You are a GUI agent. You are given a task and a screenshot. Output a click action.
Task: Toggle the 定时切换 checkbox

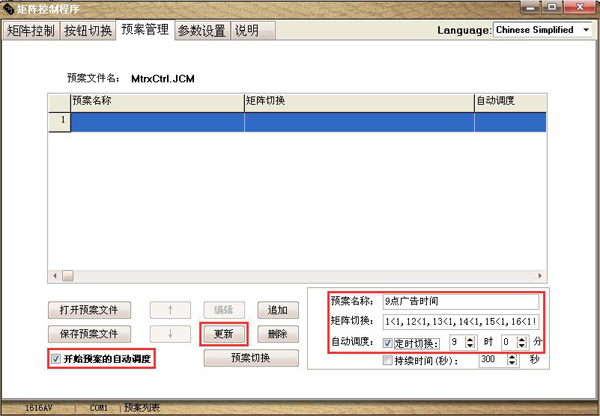pyautogui.click(x=387, y=343)
